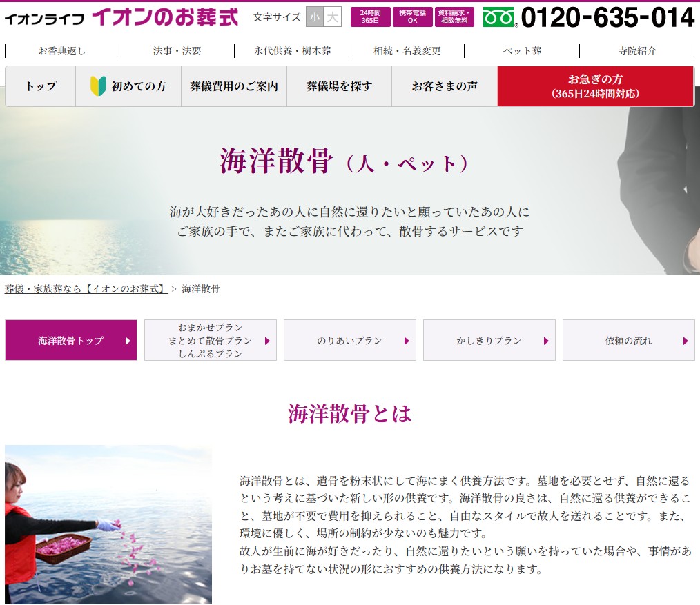Select 葬儀場を探す navigation item
Viewport: 700px width, 605px height.
click(339, 86)
